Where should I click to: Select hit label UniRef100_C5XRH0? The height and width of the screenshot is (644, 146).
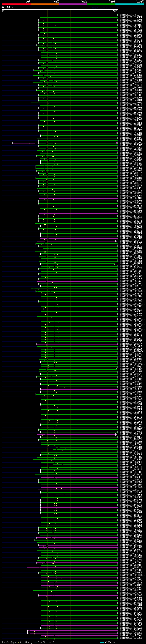(131, 90)
